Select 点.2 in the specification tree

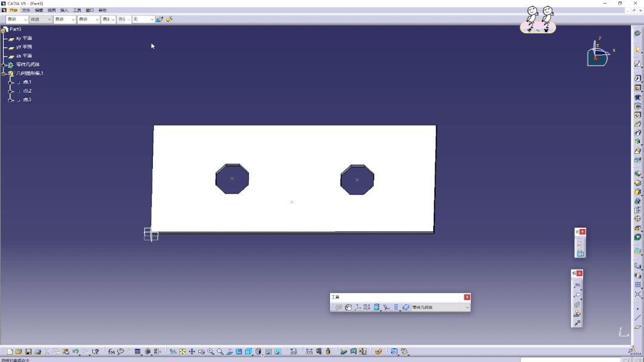tap(27, 91)
